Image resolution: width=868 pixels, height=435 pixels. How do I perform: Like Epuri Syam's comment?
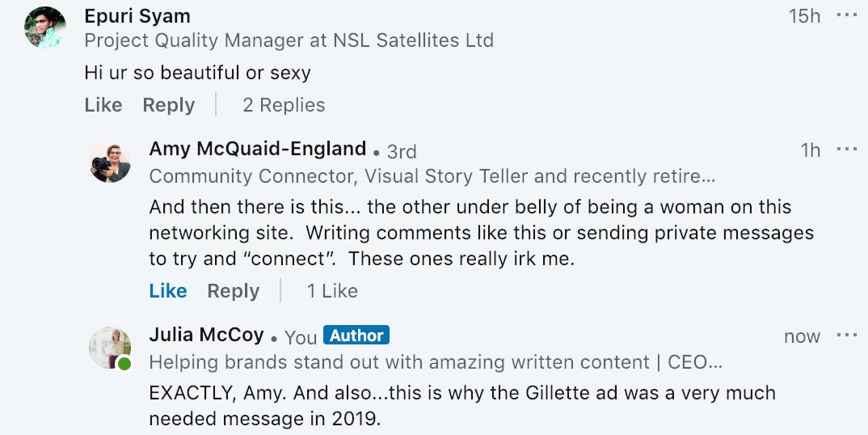click(x=103, y=105)
